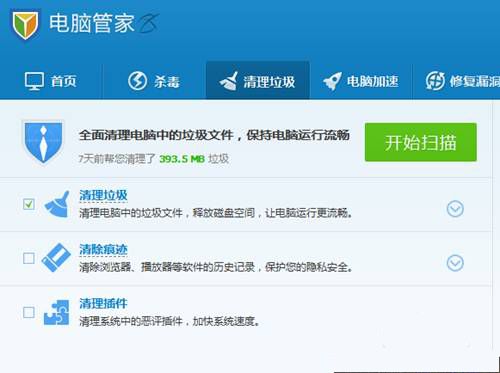Switch to the 电脑加速 tab
This screenshot has height=373, width=500.
[361, 81]
